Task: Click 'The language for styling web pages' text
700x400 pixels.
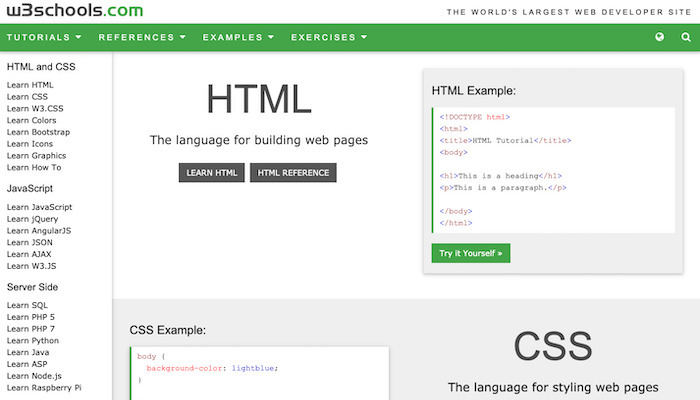Action: click(x=553, y=388)
